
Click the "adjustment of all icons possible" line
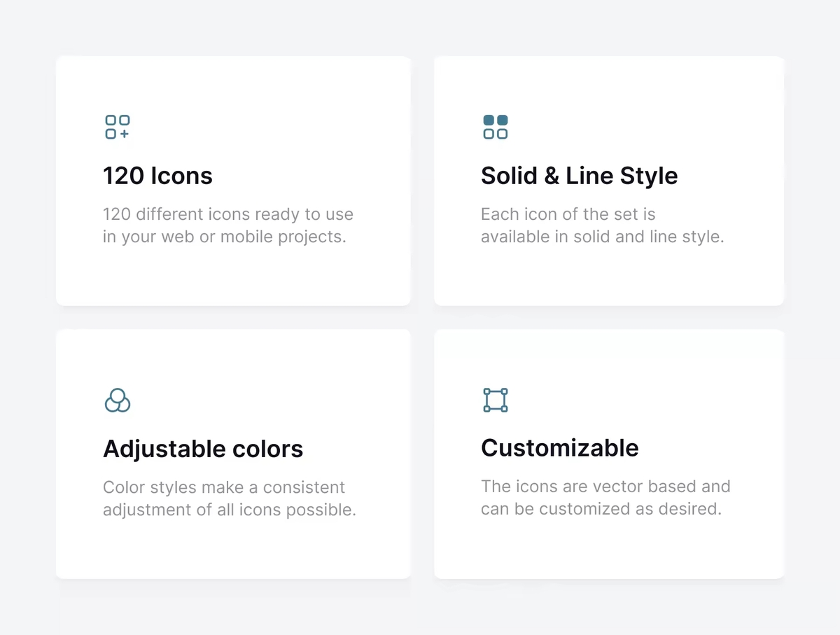[x=229, y=510]
